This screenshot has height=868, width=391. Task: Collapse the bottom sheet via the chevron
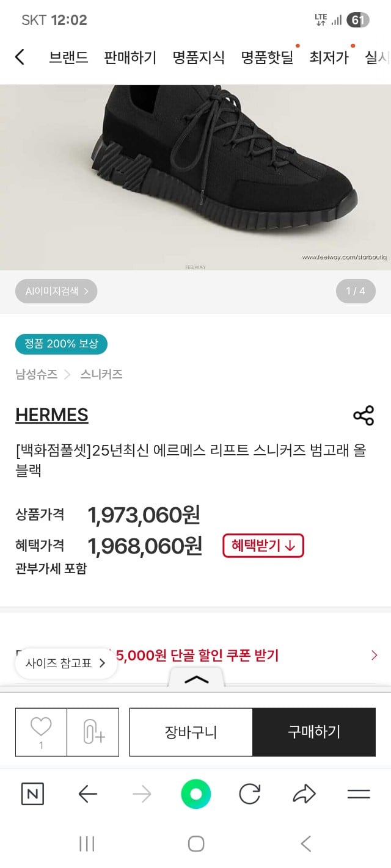(196, 681)
